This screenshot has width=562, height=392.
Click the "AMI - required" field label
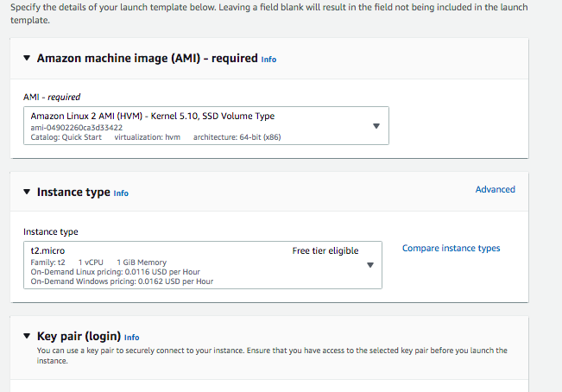[x=52, y=98]
